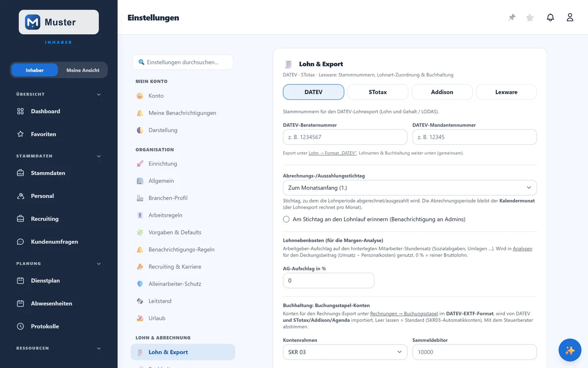Viewport: 588px width, 368px height.
Task: Switch to Inhaber view toggle
Action: tap(35, 70)
